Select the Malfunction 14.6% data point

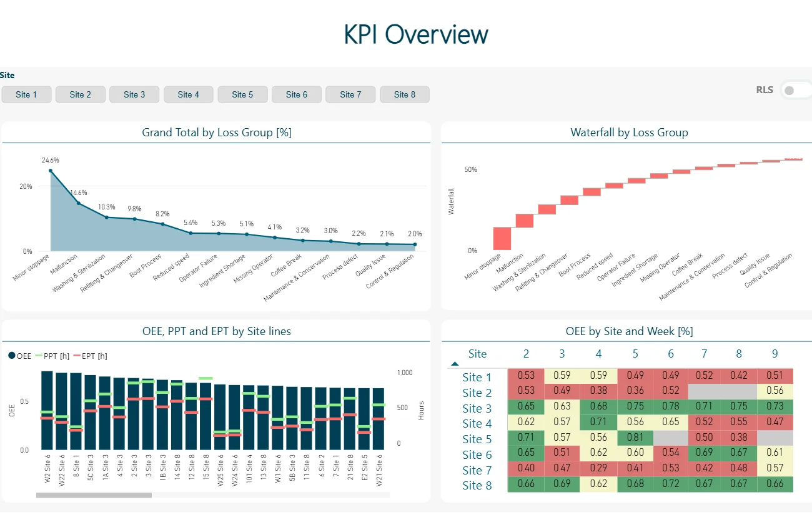79,203
